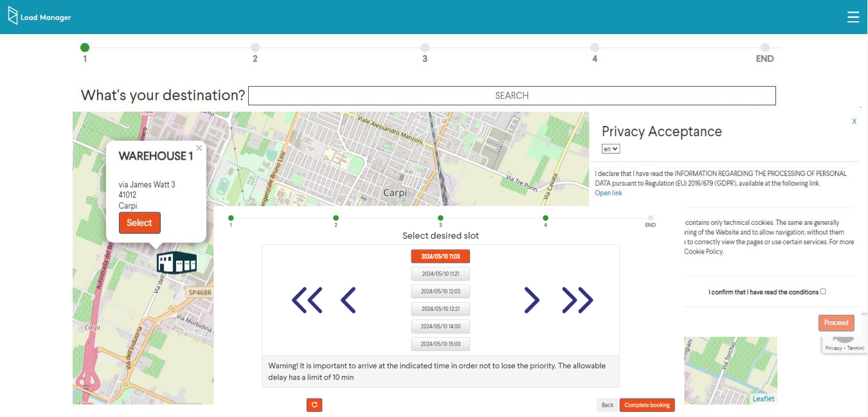Close the Privacy Acceptance panel
This screenshot has width=868, height=417.
coord(854,121)
